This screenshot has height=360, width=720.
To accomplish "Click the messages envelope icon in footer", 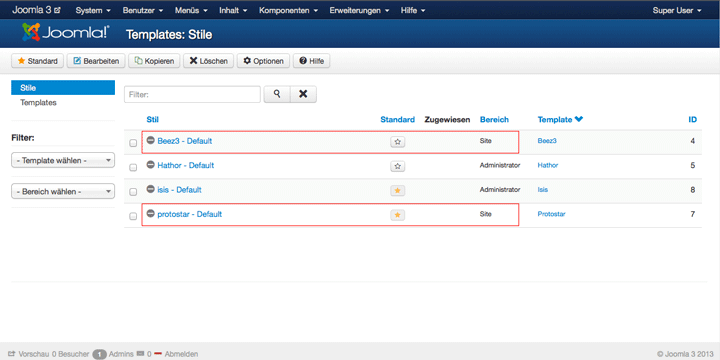I will (141, 354).
